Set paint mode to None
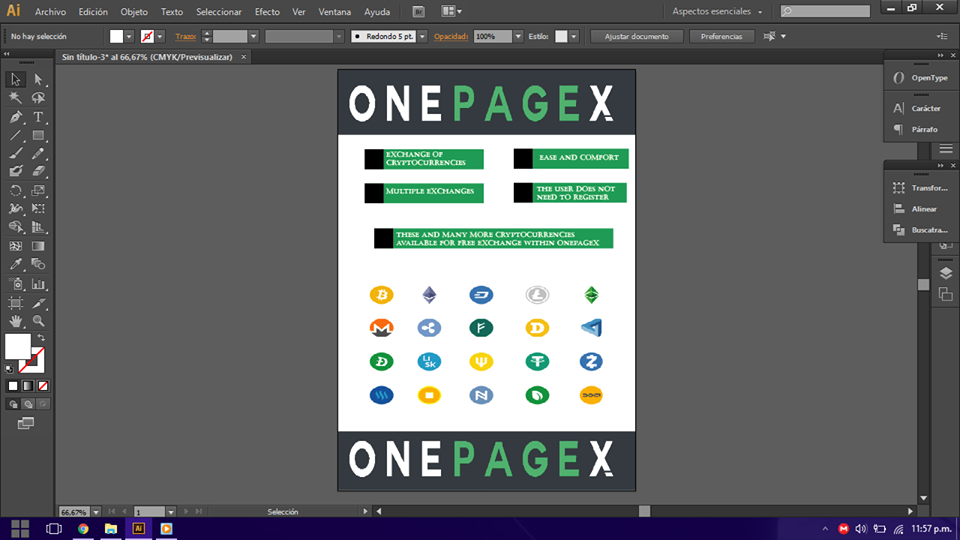The height and width of the screenshot is (540, 960). (43, 386)
